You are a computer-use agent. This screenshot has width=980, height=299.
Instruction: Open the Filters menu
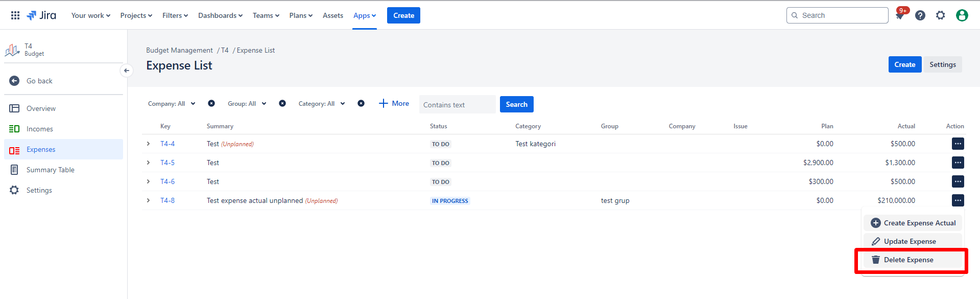tap(175, 15)
